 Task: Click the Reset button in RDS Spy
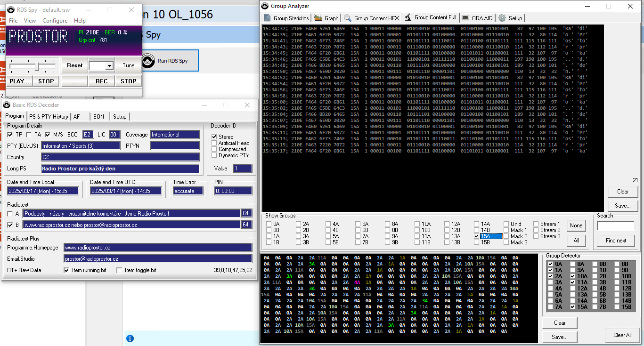(74, 65)
